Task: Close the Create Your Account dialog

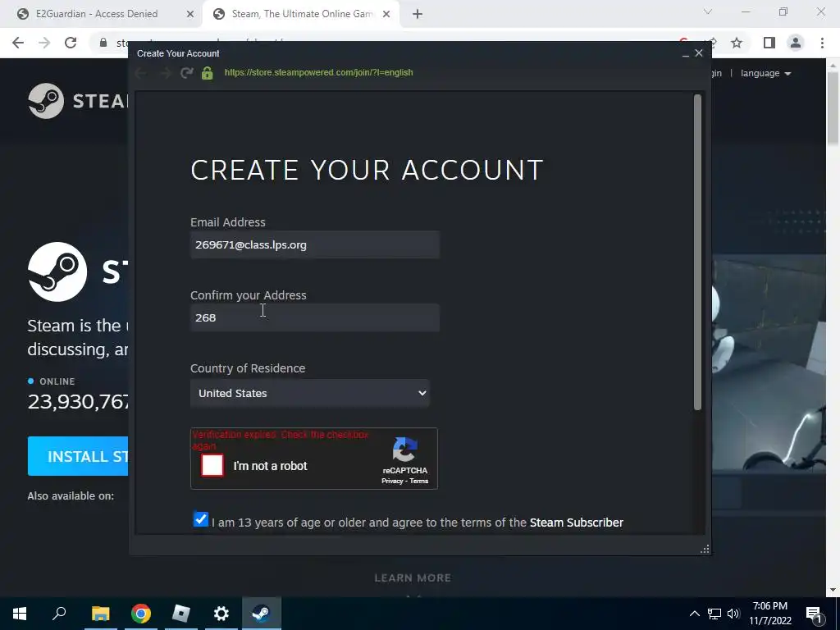Action: [699, 53]
